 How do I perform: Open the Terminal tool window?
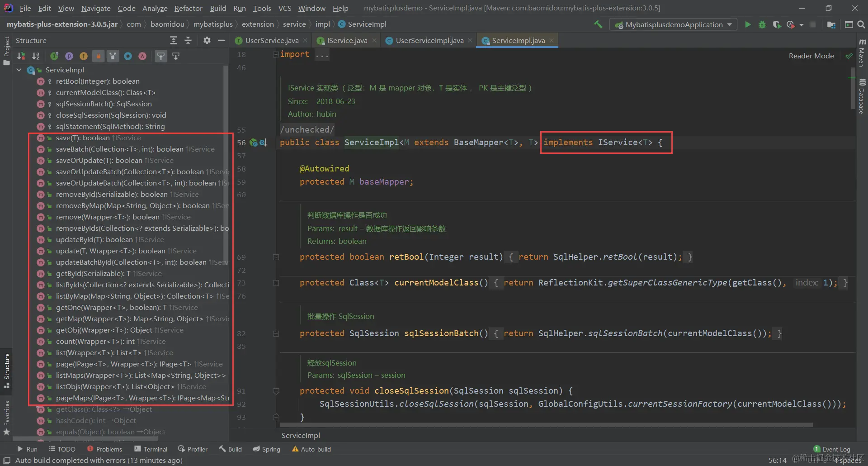click(x=151, y=449)
